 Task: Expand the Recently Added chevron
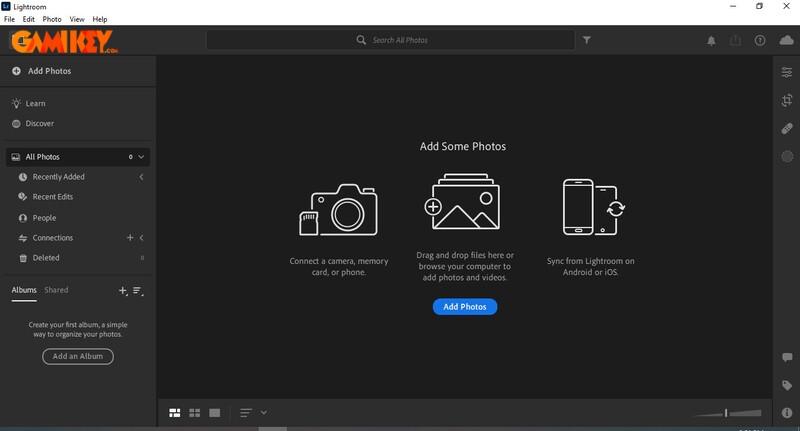click(x=141, y=177)
